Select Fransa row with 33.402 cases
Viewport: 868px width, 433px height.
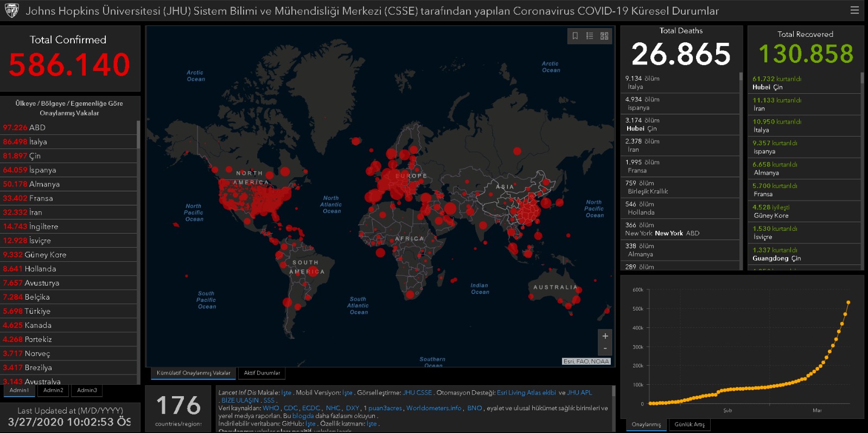(x=68, y=198)
